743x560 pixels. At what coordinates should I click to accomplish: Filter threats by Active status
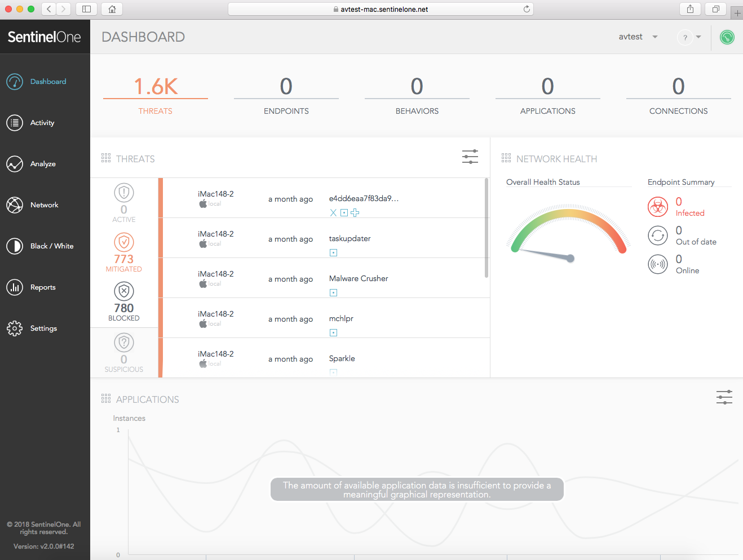(124, 202)
